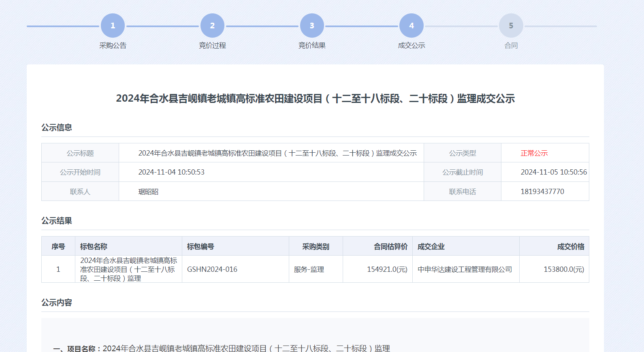Go to step 5 circle for 合同
This screenshot has width=644, height=352.
click(511, 26)
